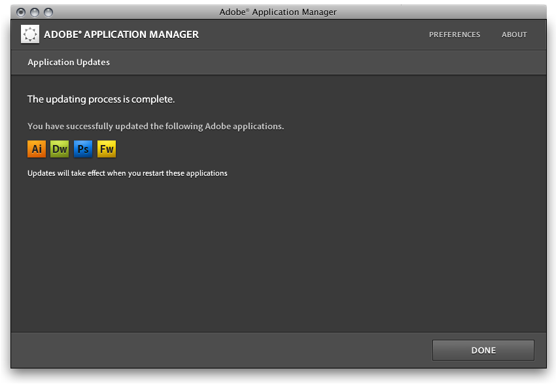The height and width of the screenshot is (392, 556).
Task: Open the PREFERENCES menu
Action: pyautogui.click(x=454, y=35)
